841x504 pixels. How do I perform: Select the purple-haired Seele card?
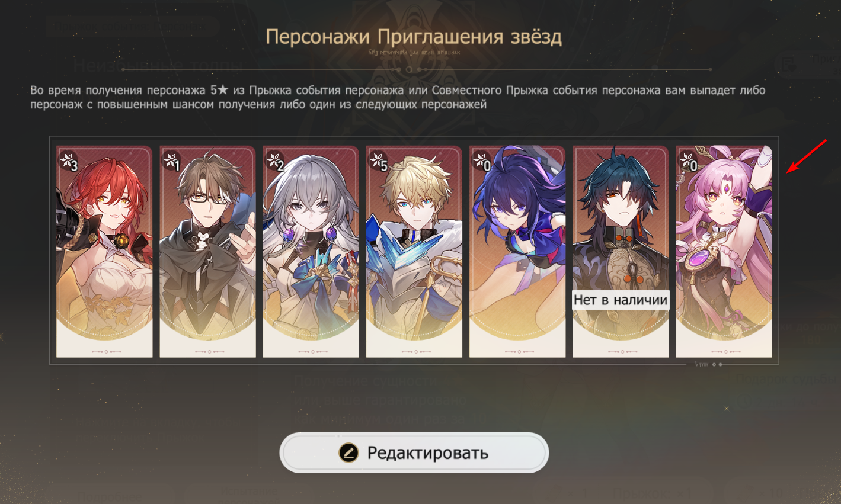click(517, 252)
